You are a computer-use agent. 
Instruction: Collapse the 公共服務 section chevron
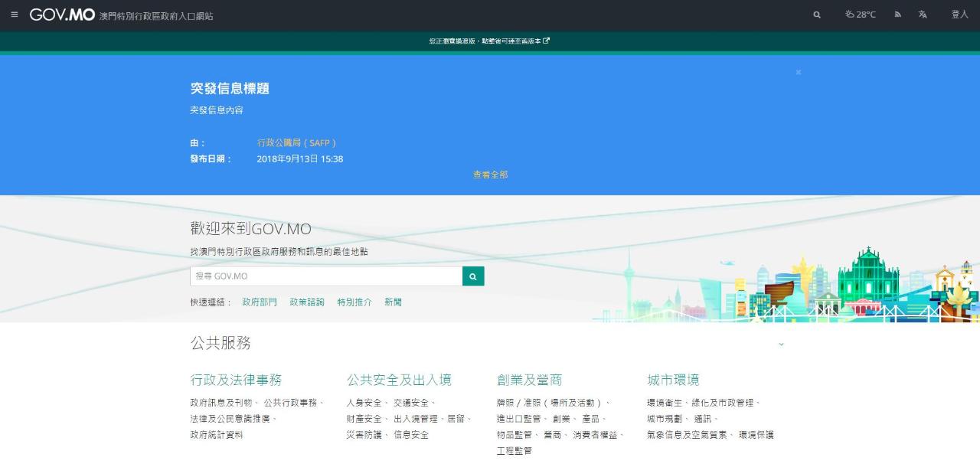coord(781,345)
